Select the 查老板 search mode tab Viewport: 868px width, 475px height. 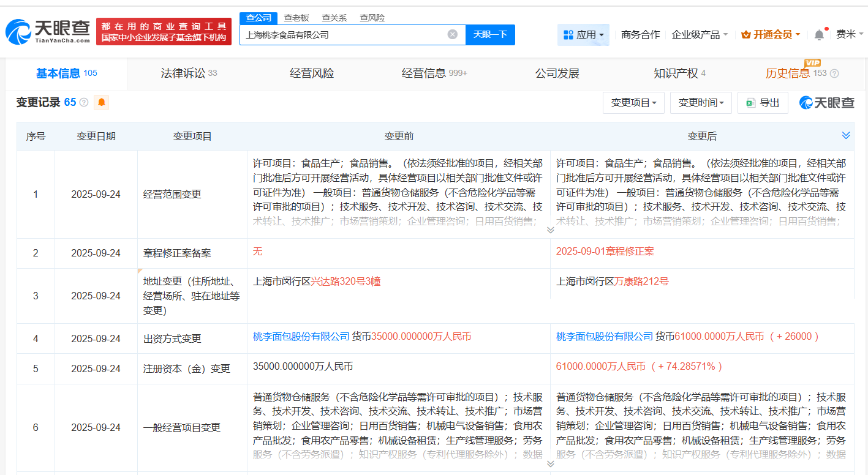point(296,18)
